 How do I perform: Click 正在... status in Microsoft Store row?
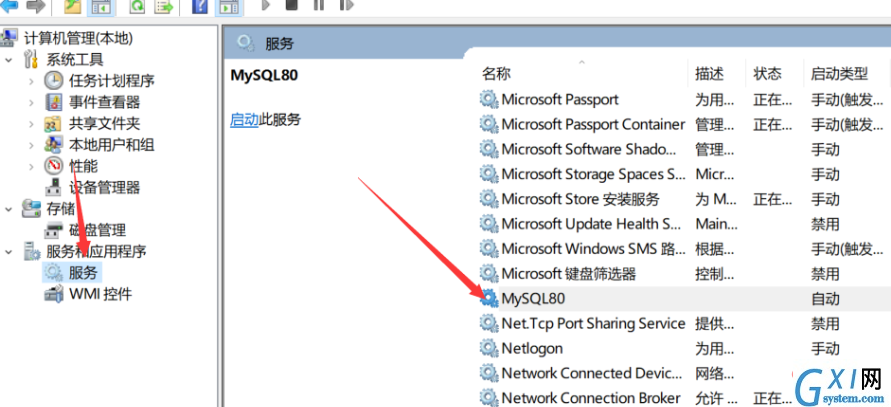click(x=772, y=199)
